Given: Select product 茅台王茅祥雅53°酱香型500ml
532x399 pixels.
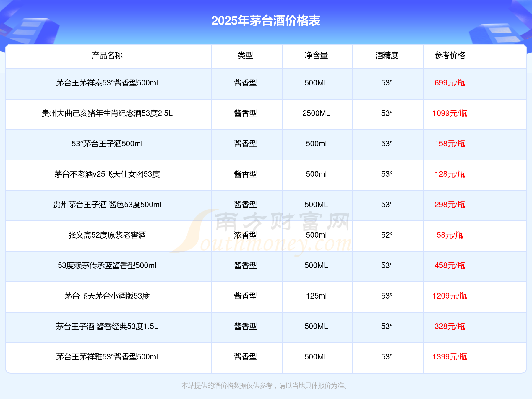Looking at the screenshot, I should click(107, 357).
